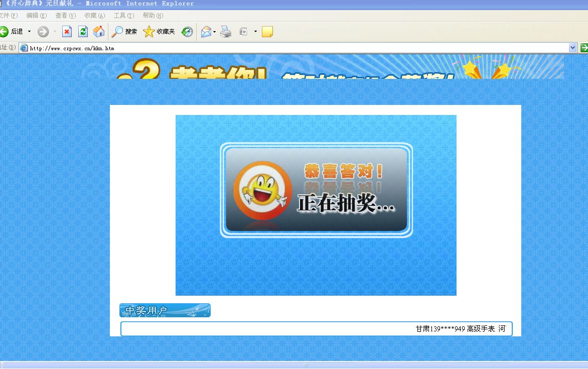Open the 文件 menu
Image resolution: width=588 pixels, height=369 pixels.
(x=8, y=15)
